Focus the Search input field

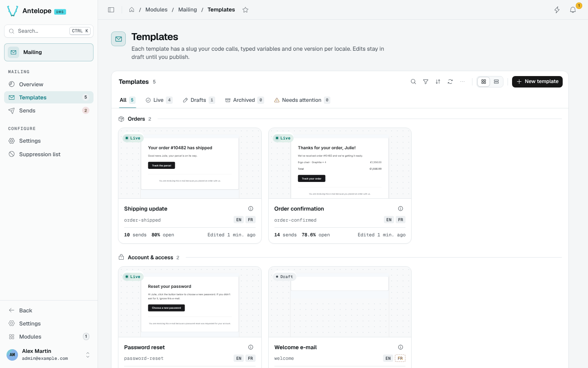click(x=49, y=31)
